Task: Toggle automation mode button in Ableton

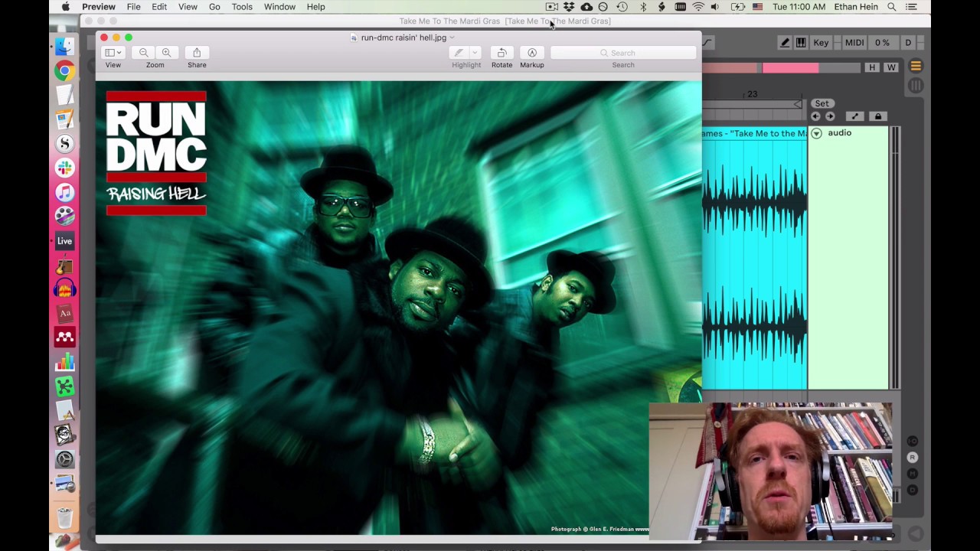Action: click(855, 116)
